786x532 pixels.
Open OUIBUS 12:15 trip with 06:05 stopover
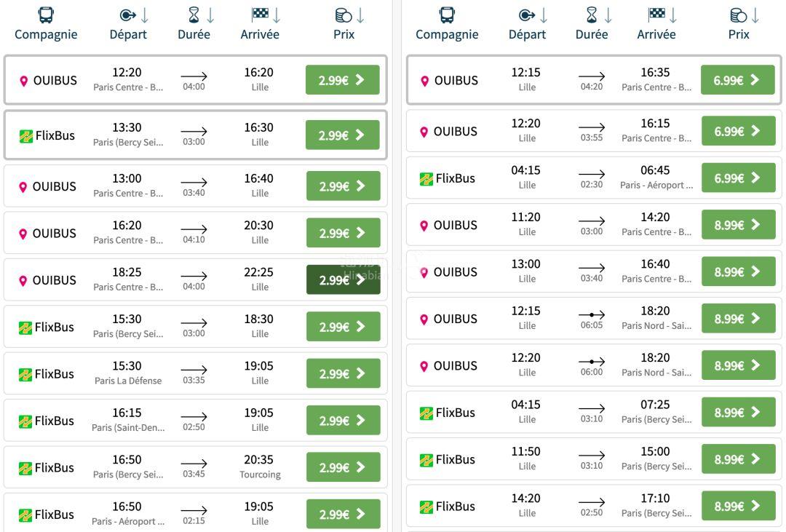(594, 318)
